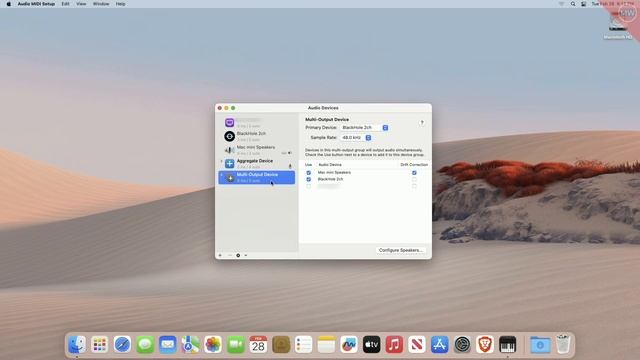Click the Drift Correction column header
The height and width of the screenshot is (360, 640).
click(414, 164)
